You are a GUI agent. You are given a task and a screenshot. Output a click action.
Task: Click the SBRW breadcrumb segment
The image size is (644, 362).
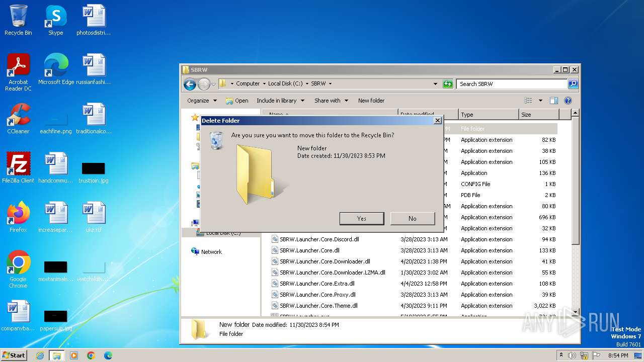(318, 84)
